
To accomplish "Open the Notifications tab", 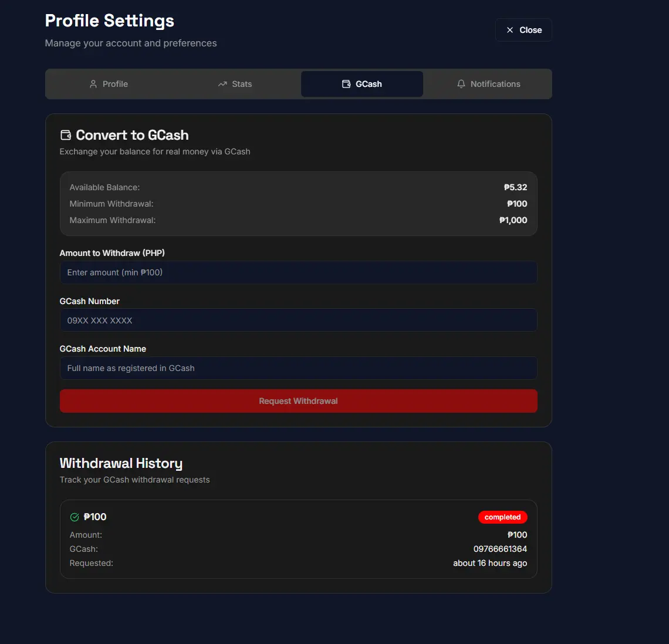I will (488, 84).
